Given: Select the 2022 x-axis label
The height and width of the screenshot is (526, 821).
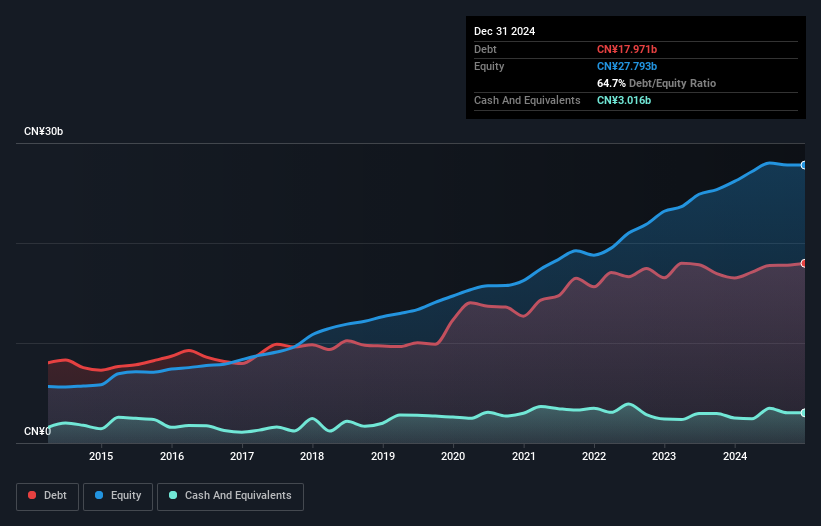Looking at the screenshot, I should [594, 456].
